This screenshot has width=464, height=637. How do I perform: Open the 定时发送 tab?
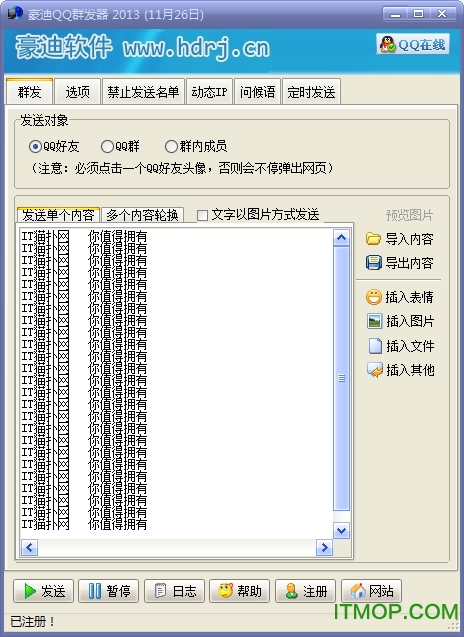(311, 92)
